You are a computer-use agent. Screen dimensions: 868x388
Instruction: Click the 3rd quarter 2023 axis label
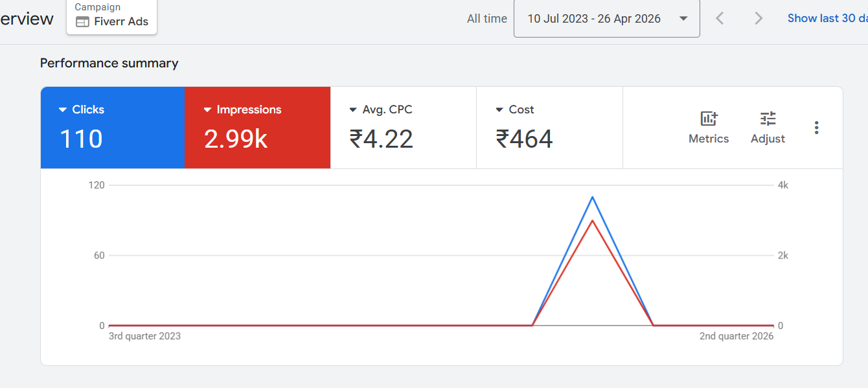(144, 336)
